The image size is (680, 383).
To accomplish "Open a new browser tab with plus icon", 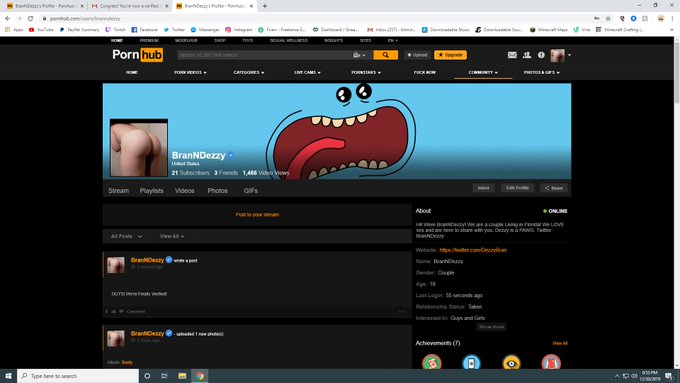I will [x=265, y=6].
